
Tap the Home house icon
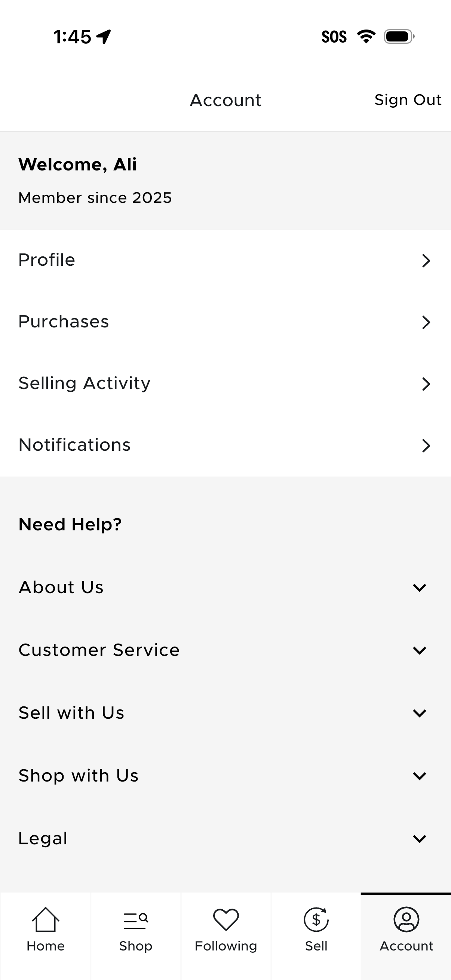[46, 919]
